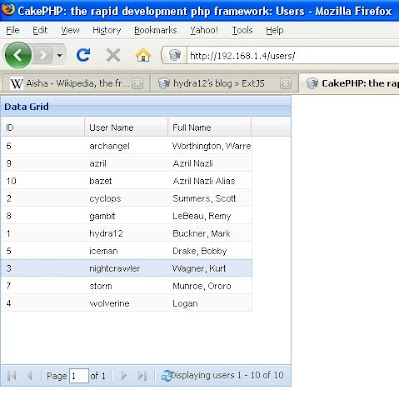Image resolution: width=399 pixels, height=400 pixels.
Task: Click the LeBeau, Remy cell
Action: tap(210, 216)
